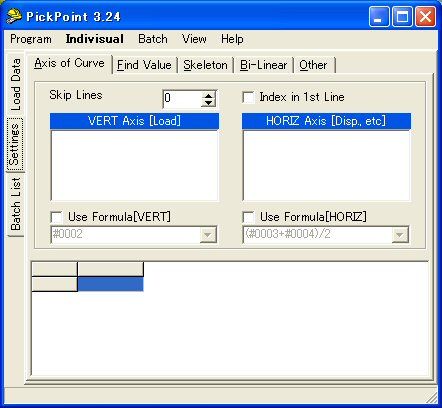The image size is (442, 408).
Task: Minimize the PickPoint window
Action: (x=379, y=16)
